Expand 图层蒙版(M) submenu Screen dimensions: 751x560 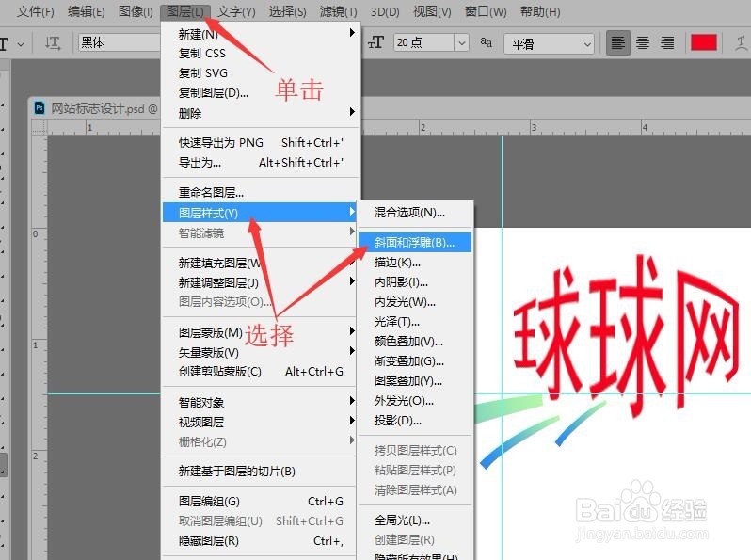point(261,332)
